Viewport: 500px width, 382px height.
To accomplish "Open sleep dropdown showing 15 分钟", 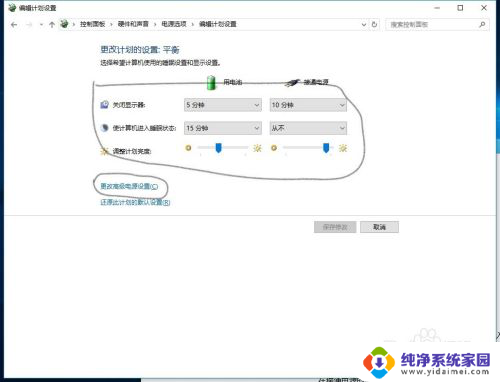I will 222,128.
